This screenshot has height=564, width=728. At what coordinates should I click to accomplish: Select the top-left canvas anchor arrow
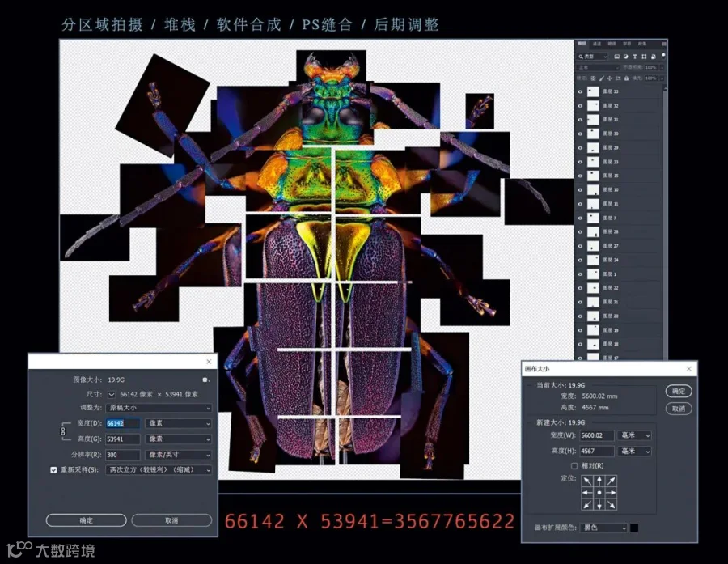588,481
